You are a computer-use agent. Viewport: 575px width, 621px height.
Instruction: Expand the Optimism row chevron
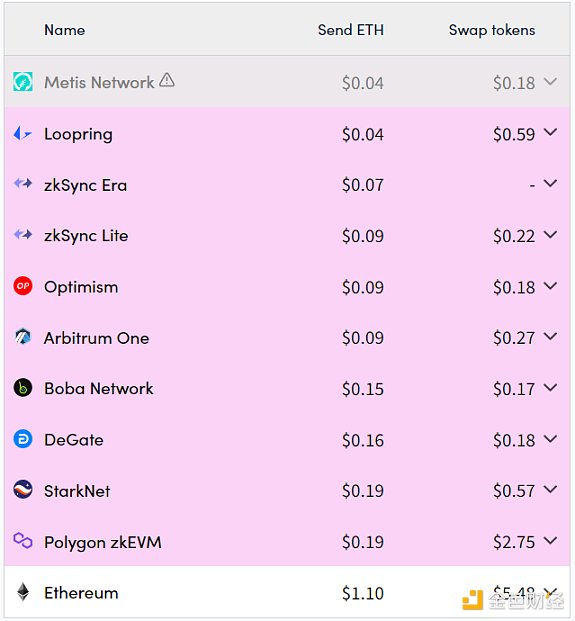[550, 286]
